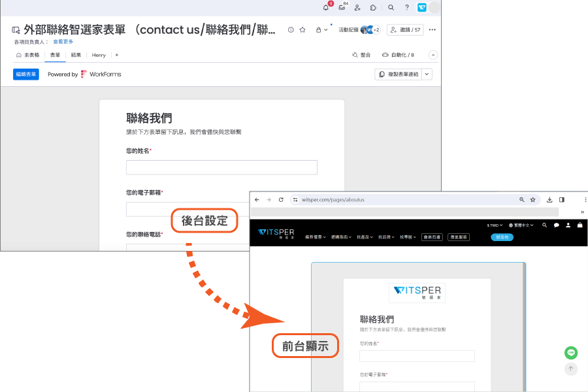
Task: Open the board lock permissions dropdown
Action: click(321, 29)
